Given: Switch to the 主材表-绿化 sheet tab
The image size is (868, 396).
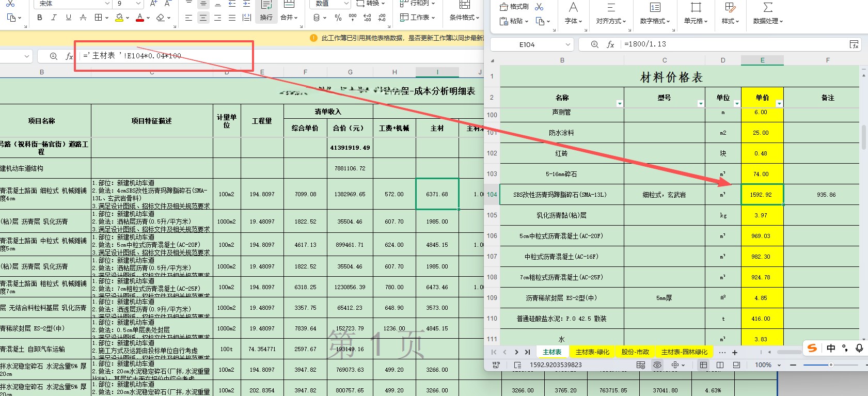Looking at the screenshot, I should click(592, 352).
